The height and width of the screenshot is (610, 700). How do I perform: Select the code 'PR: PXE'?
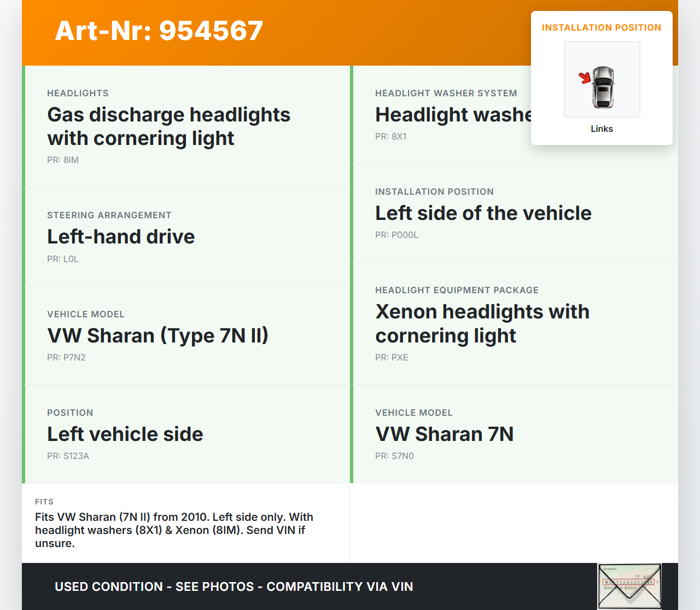(x=392, y=358)
